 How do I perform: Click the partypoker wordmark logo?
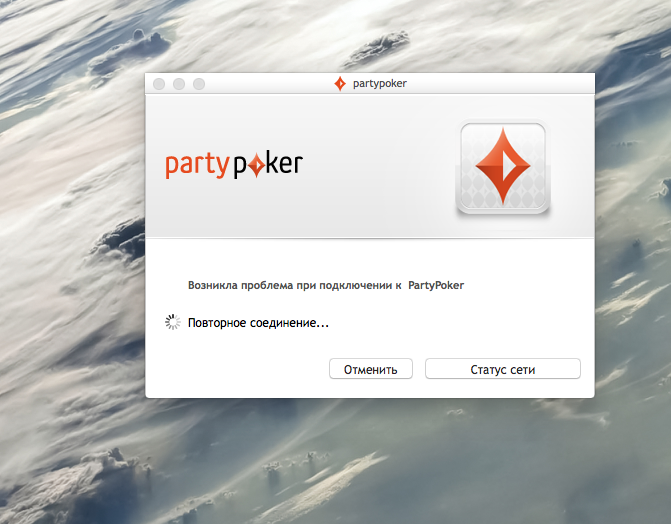coord(234,165)
